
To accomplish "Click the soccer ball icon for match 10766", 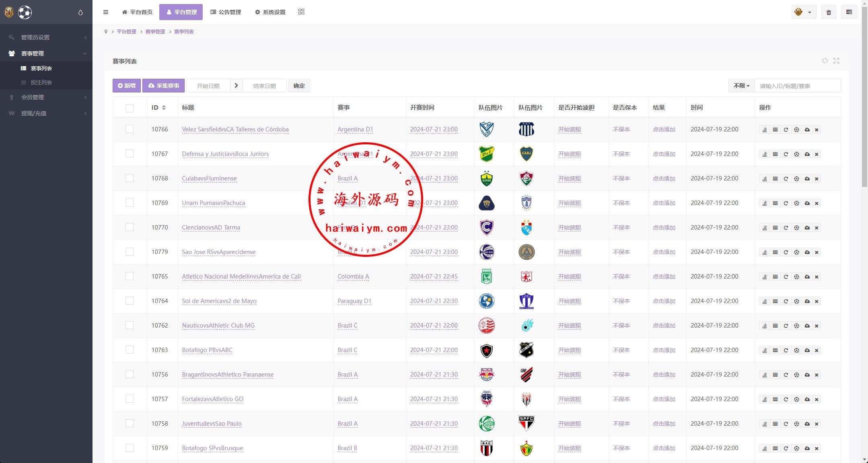I will point(796,130).
